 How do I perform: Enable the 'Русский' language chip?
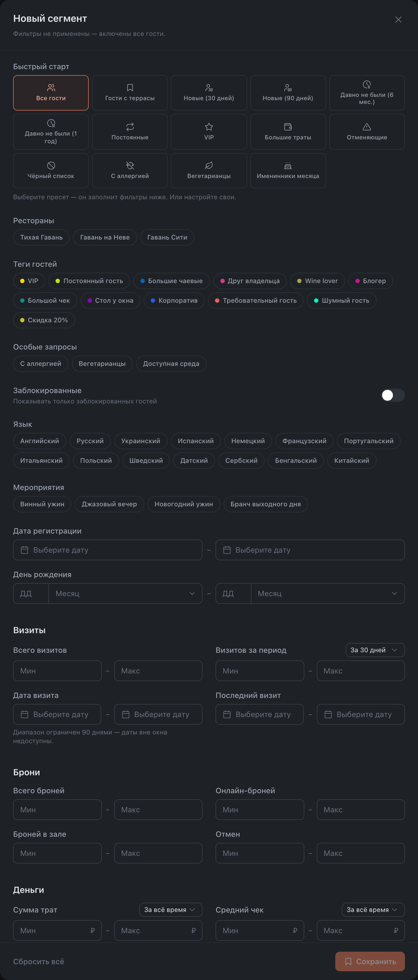[x=90, y=441]
